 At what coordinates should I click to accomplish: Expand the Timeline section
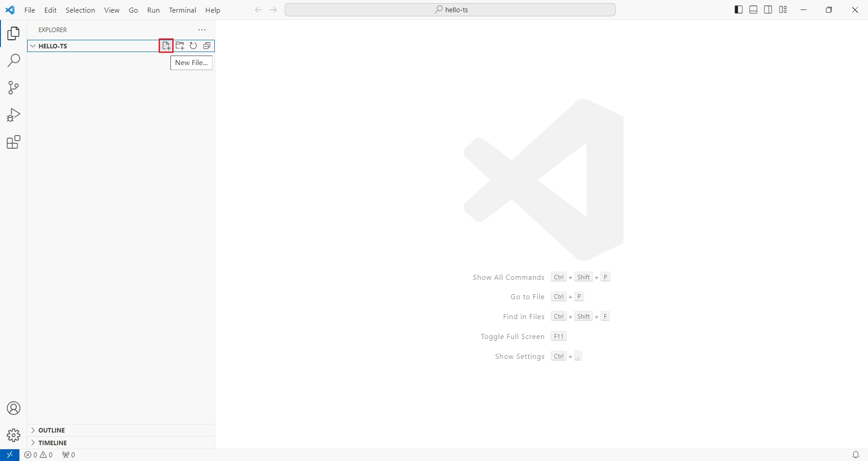coord(52,443)
